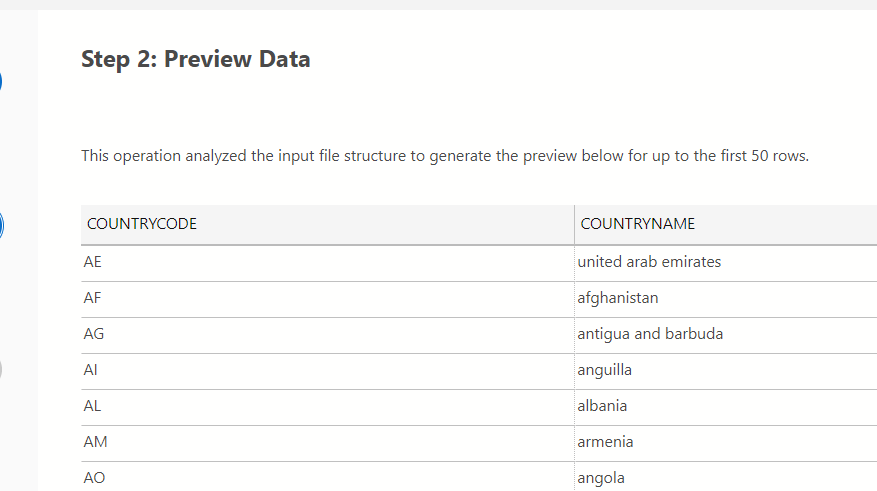Click the second blue wizard step circle

(x=1, y=225)
